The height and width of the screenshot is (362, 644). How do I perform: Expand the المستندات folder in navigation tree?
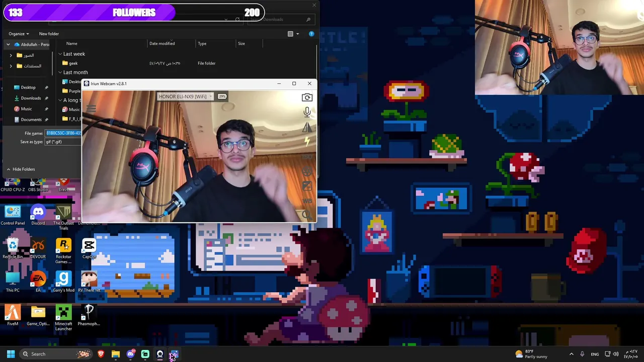tap(11, 66)
